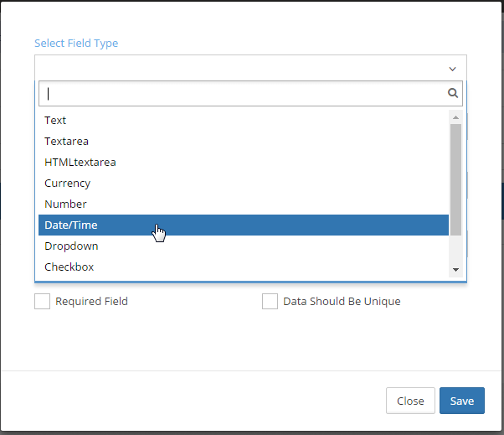Image resolution: width=504 pixels, height=435 pixels.
Task: Select Textarea from the field type list
Action: (x=66, y=142)
